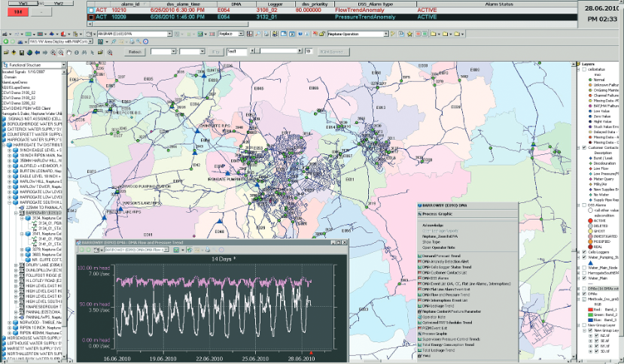Click the yellow star favorites icon
This screenshot has width=624, height=364.
409,34
